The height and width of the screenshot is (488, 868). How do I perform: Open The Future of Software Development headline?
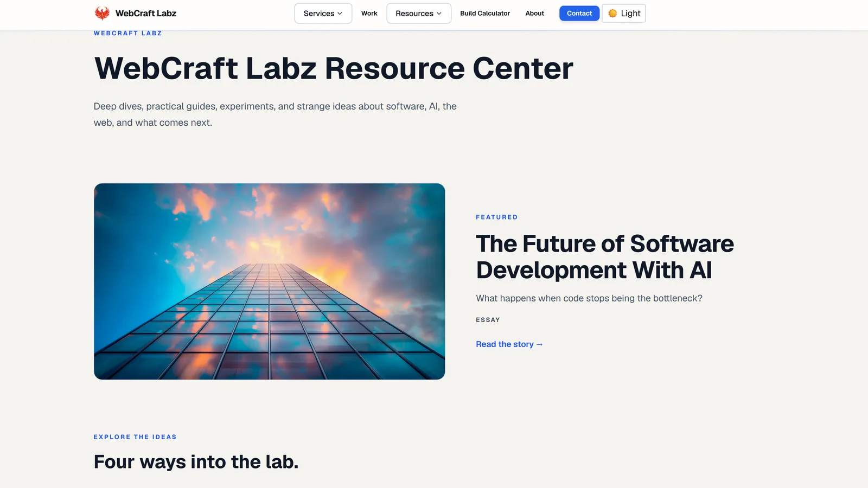[605, 257]
